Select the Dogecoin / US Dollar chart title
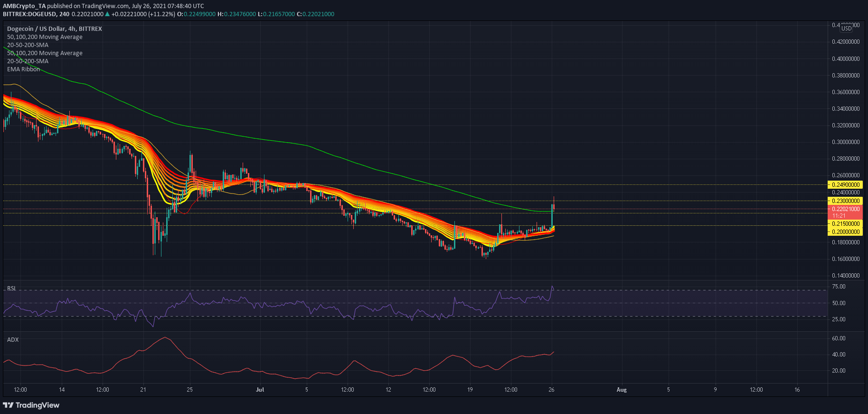 [55, 29]
